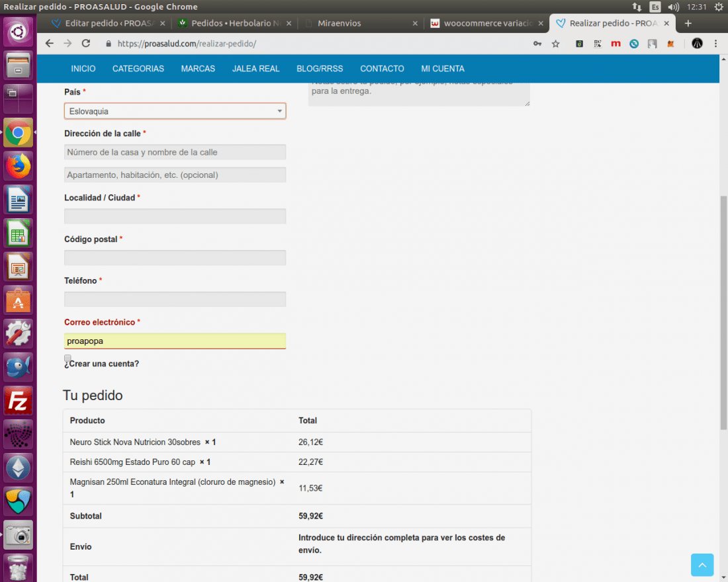Image resolution: width=728 pixels, height=582 pixels.
Task: Go to the JALEA REAL menu item
Action: click(256, 69)
